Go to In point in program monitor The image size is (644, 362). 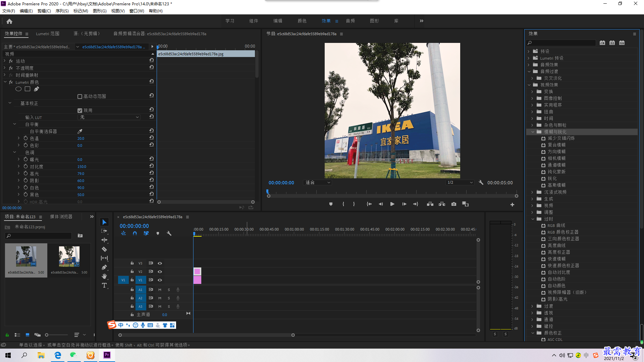point(369,204)
